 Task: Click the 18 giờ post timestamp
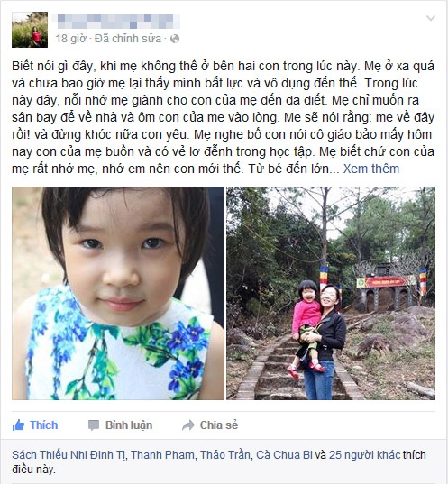point(70,39)
